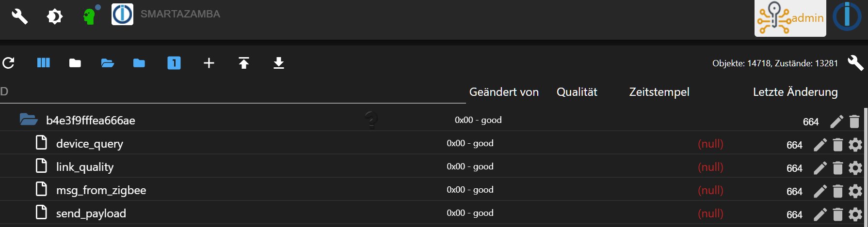Viewport: 868px width, 227px height.
Task: Select the device_query state row
Action: click(x=90, y=144)
